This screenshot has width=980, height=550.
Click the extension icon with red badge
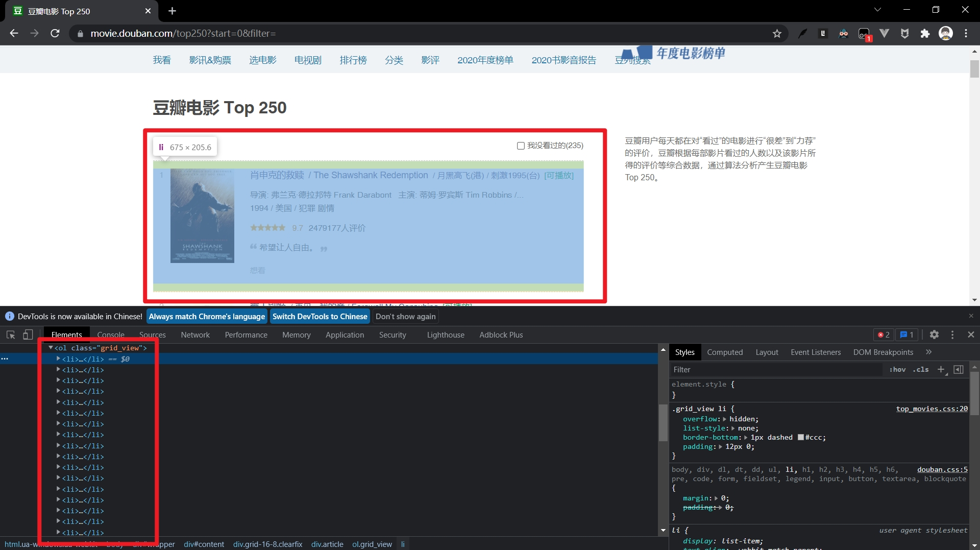pos(864,34)
